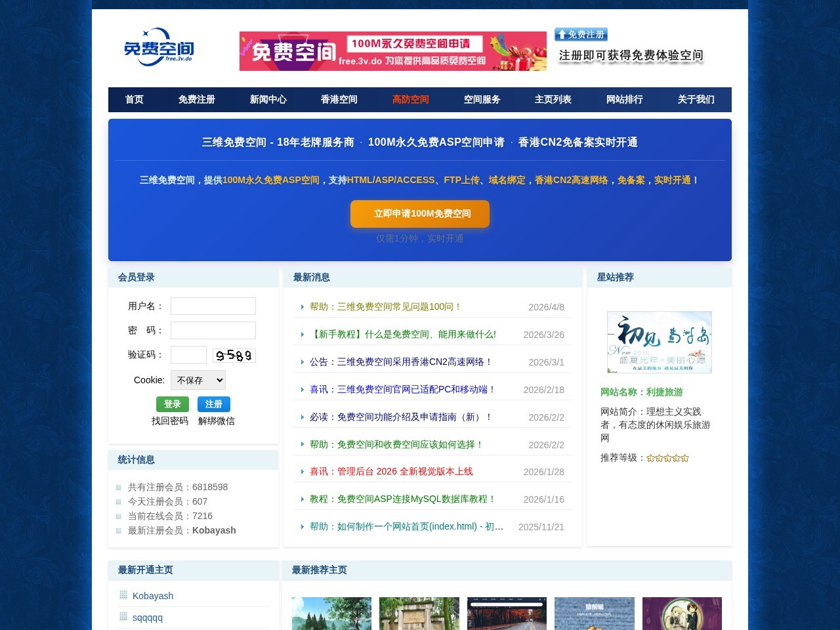Click the 解绑微信 link
Screen dimensions: 840x630
click(216, 421)
